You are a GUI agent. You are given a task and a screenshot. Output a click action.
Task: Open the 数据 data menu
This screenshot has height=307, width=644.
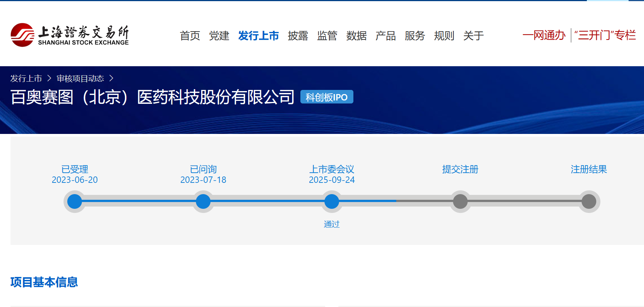(356, 36)
